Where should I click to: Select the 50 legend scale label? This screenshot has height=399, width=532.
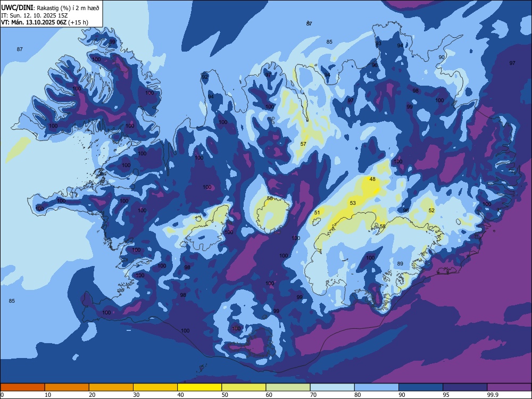[x=225, y=395]
